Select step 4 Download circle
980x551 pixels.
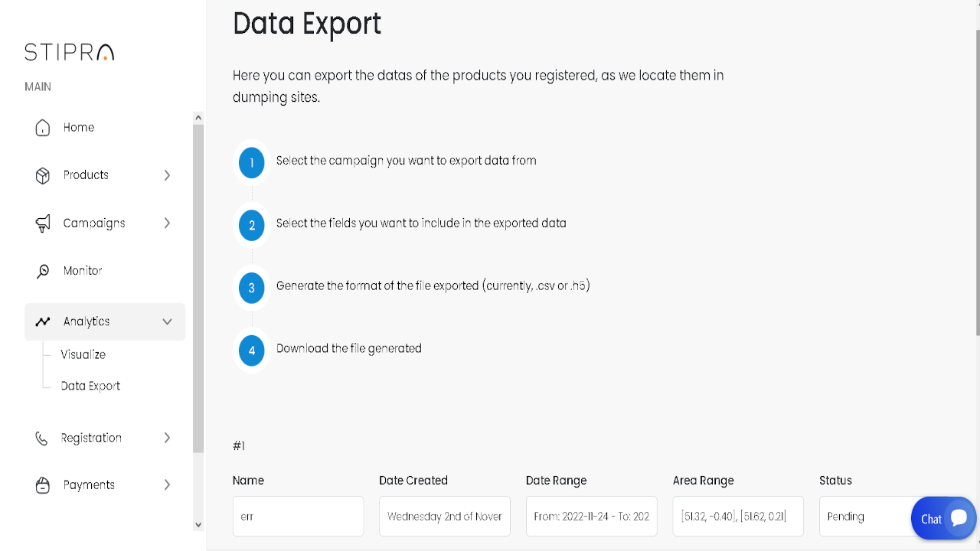point(251,350)
